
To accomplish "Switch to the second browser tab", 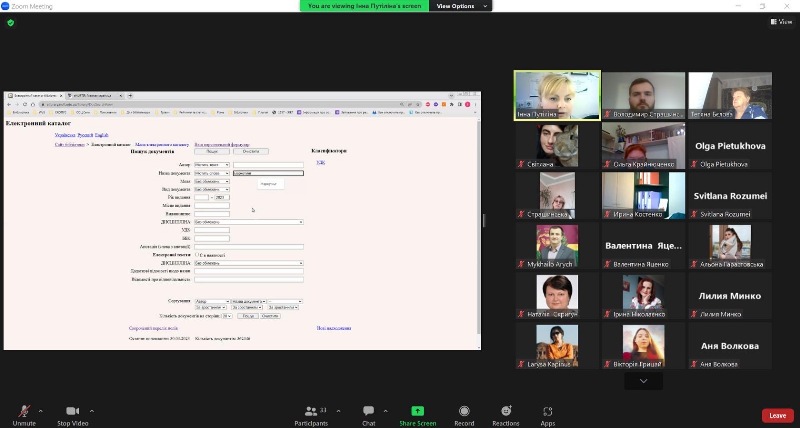I will (95, 95).
